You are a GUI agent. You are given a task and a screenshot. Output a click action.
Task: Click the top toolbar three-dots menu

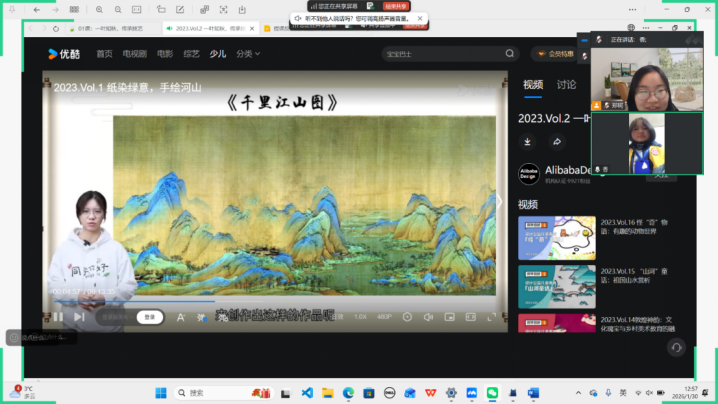point(632,10)
